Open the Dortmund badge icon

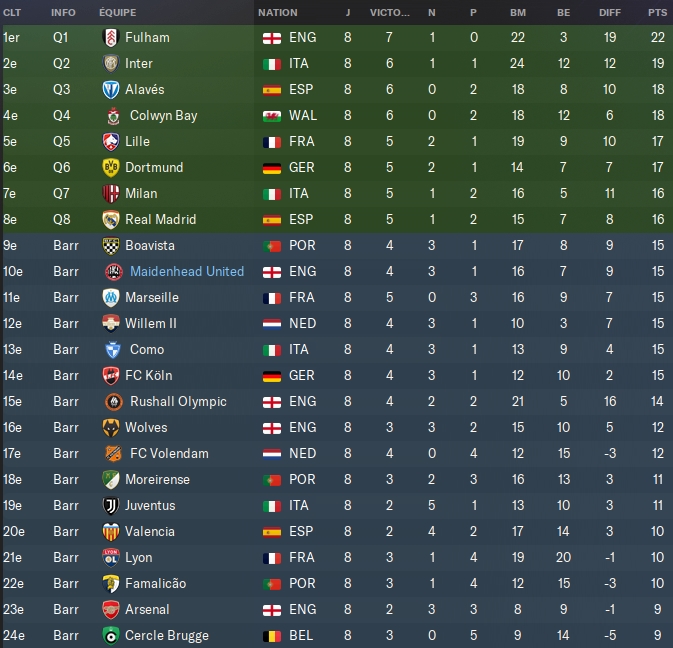[x=112, y=167]
